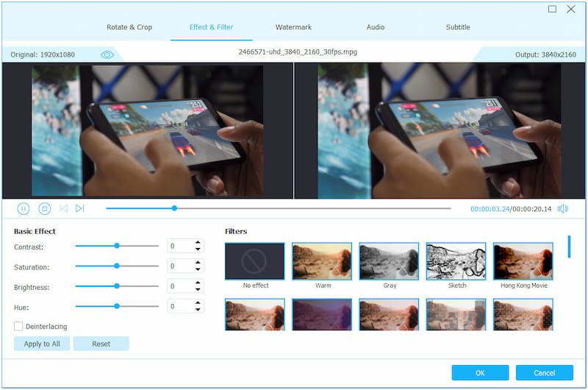The height and width of the screenshot is (390, 588).
Task: Select the No effect filter
Action: click(x=254, y=261)
